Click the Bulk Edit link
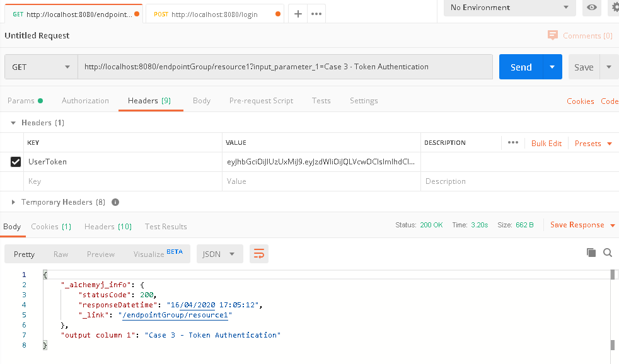The width and height of the screenshot is (619, 364). 546,144
